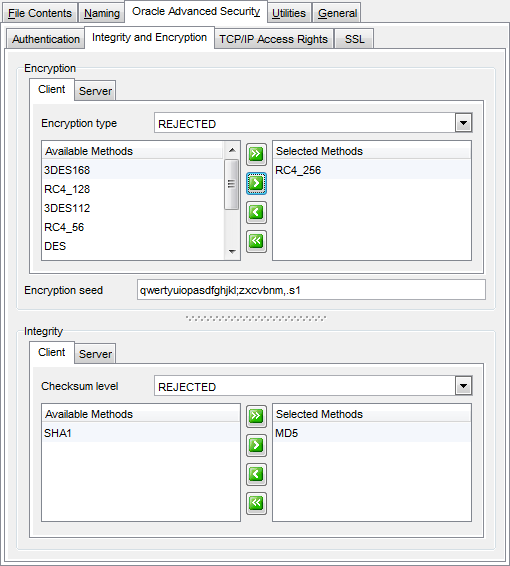Remove the highlighted integrity method from the selected list

(256, 474)
